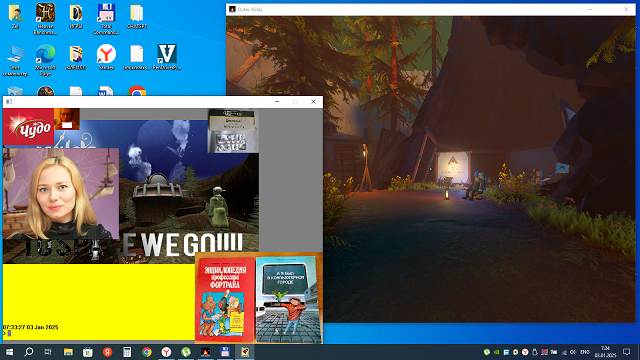Click the red Фортрана encyclopedia book cover

[x=225, y=299]
